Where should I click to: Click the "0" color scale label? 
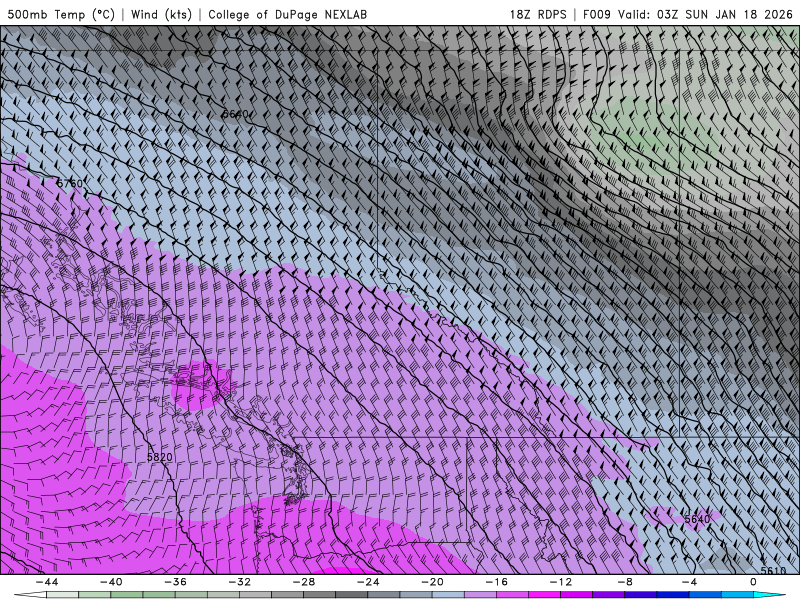753,582
